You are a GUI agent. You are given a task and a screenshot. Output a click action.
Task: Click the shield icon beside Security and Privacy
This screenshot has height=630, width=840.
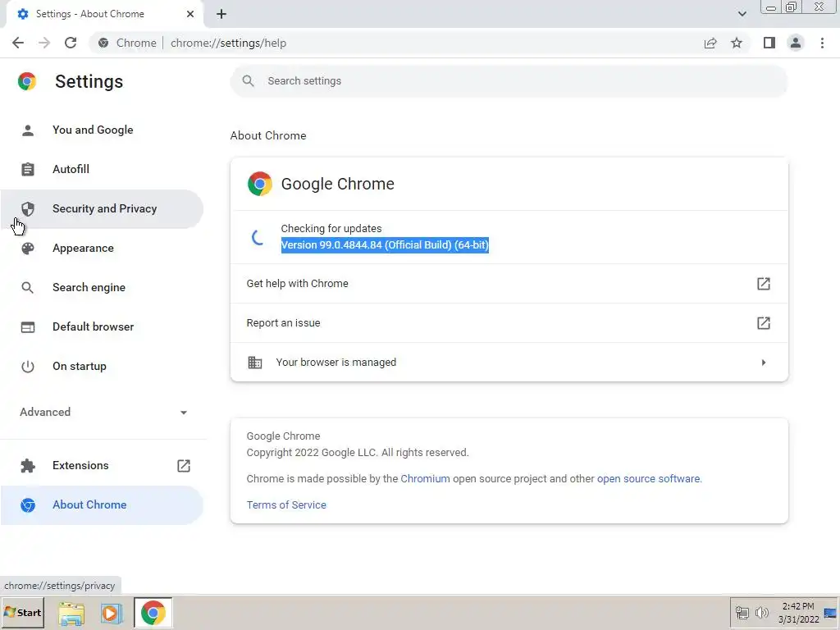click(x=28, y=209)
